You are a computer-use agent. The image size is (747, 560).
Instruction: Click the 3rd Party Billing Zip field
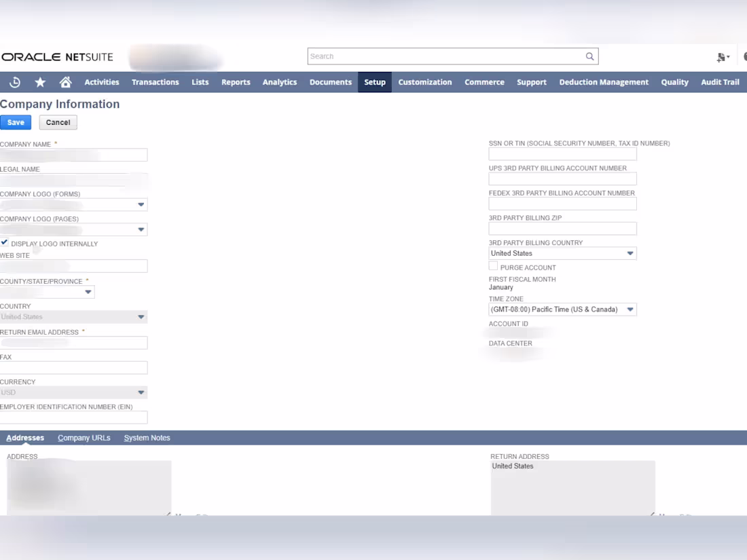coord(562,229)
